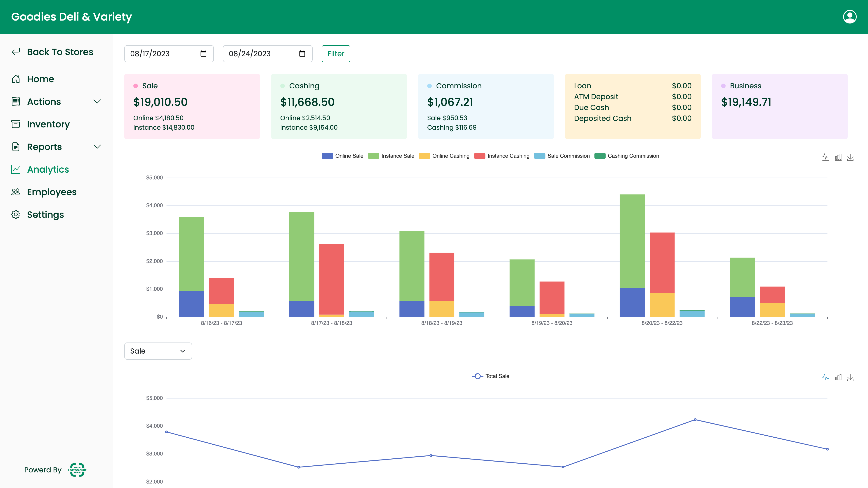Expand the Reports menu chevron
Screen dimensions: 868x488
[x=97, y=146]
